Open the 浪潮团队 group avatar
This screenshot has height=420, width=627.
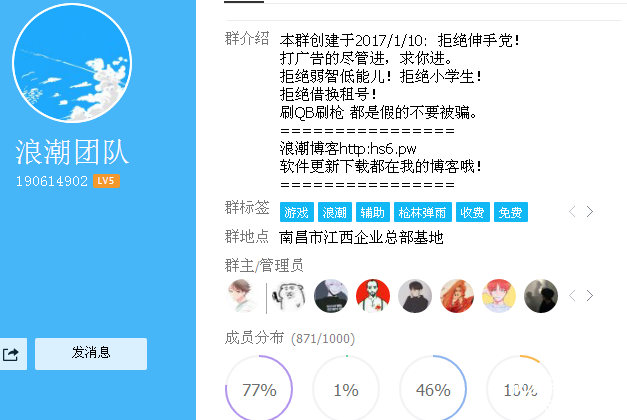(x=72, y=63)
